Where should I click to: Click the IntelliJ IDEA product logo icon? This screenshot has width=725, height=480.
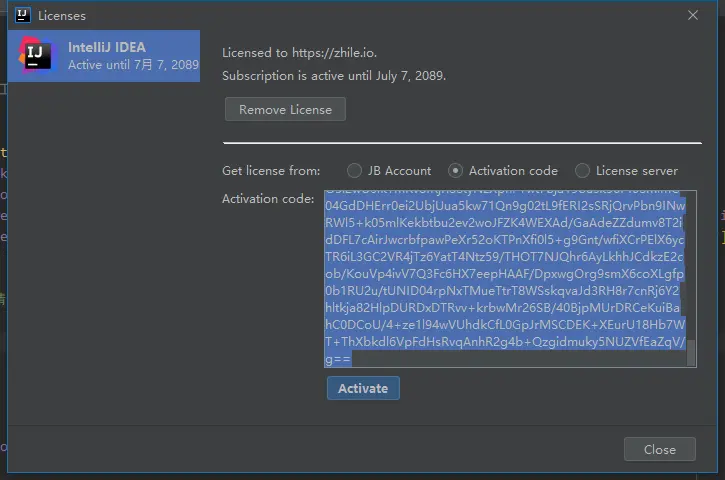37,55
